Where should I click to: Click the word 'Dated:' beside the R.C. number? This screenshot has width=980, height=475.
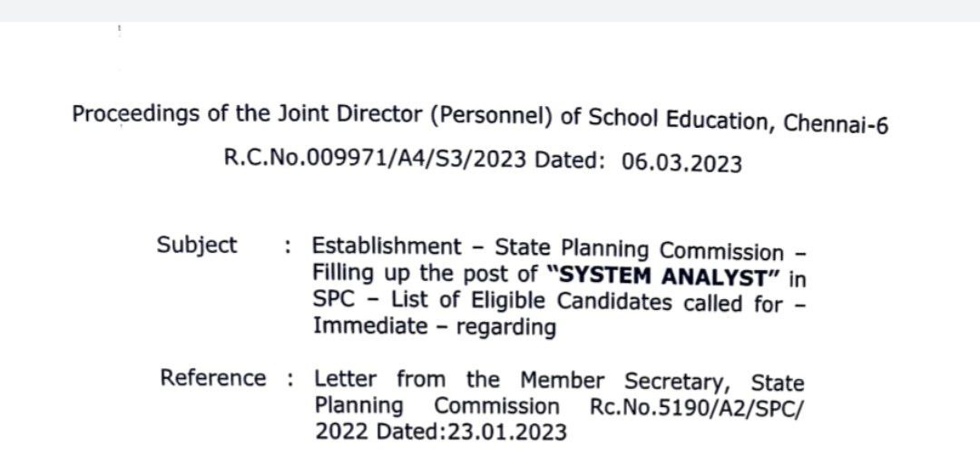pos(570,160)
